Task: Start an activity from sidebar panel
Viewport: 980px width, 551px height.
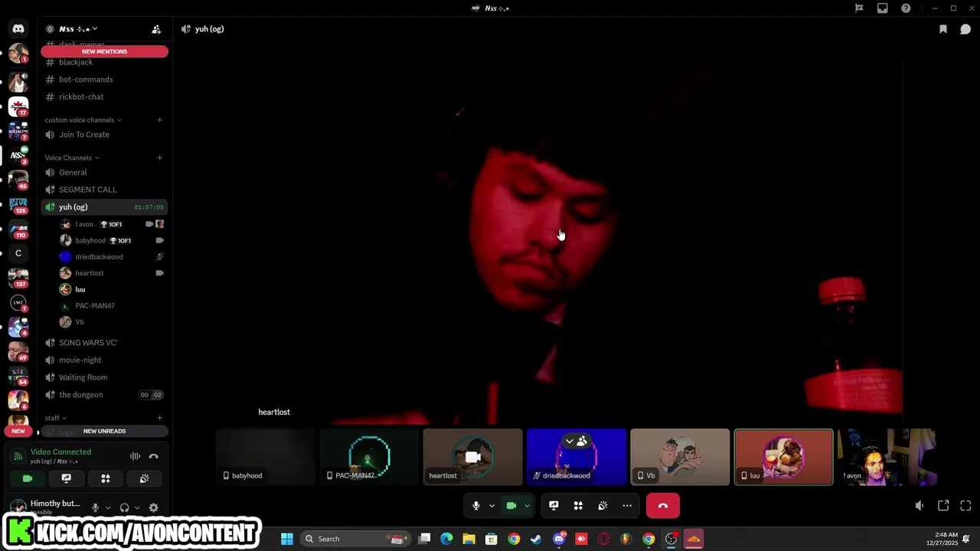Action: 106,478
